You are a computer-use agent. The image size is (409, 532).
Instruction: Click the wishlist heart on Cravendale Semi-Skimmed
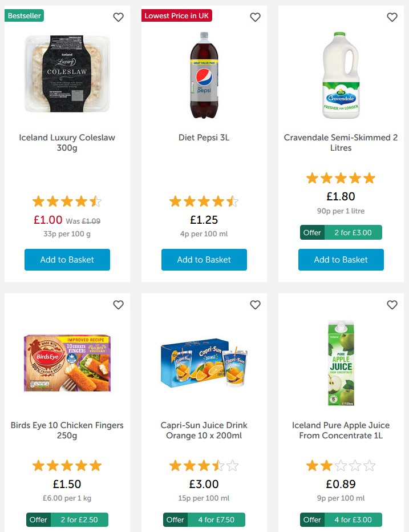click(x=392, y=17)
